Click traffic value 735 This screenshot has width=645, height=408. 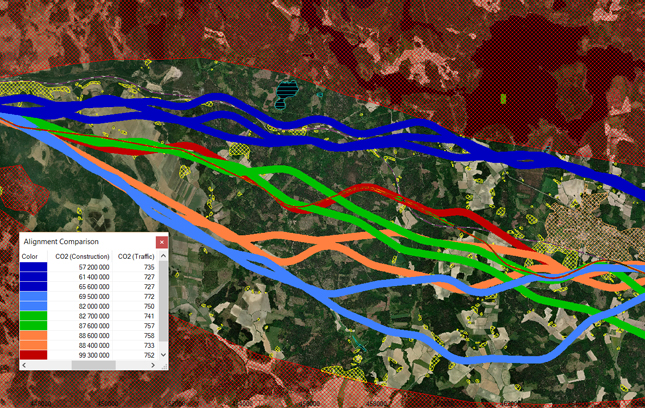(x=149, y=267)
